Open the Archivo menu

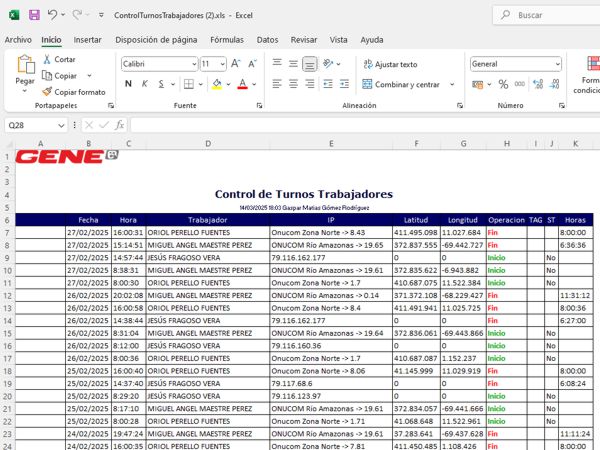tap(18, 40)
